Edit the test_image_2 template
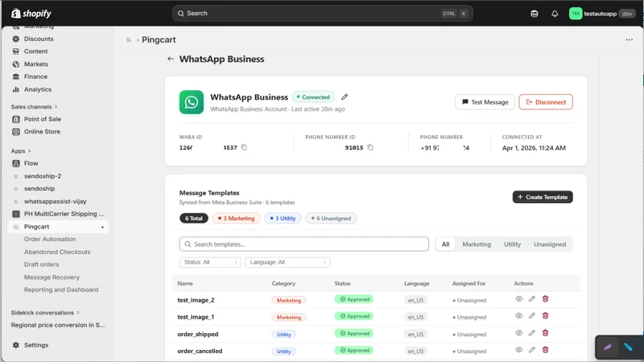644x362 pixels. click(x=532, y=299)
